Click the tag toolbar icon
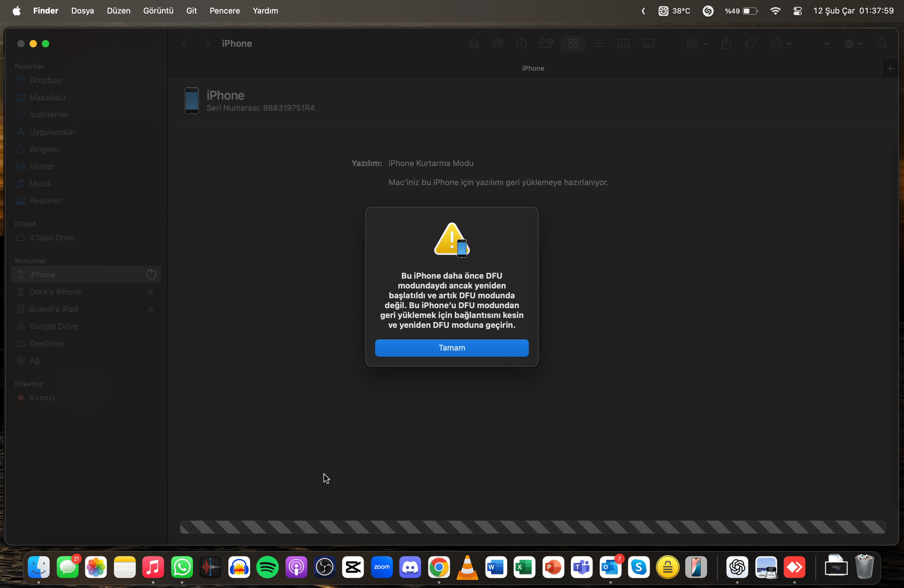Image resolution: width=904 pixels, height=588 pixels. coord(751,43)
